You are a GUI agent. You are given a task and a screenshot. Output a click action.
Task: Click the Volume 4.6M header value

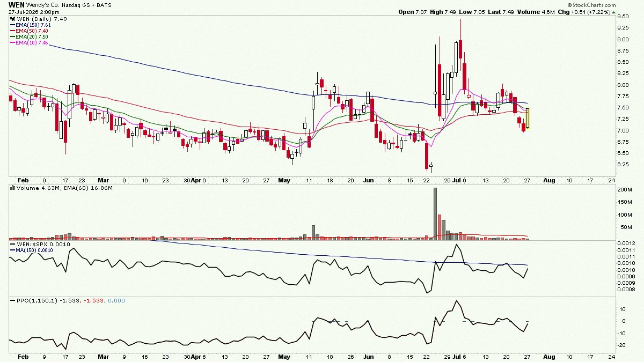coord(536,12)
